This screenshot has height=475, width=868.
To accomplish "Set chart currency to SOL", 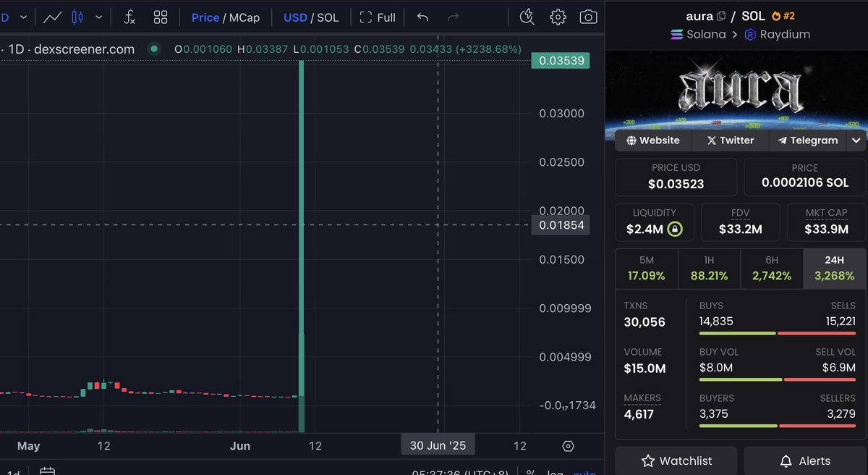I will point(328,17).
